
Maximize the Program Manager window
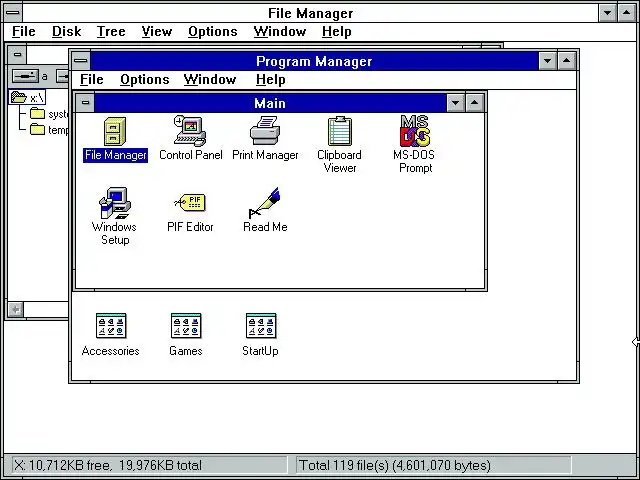(x=567, y=61)
